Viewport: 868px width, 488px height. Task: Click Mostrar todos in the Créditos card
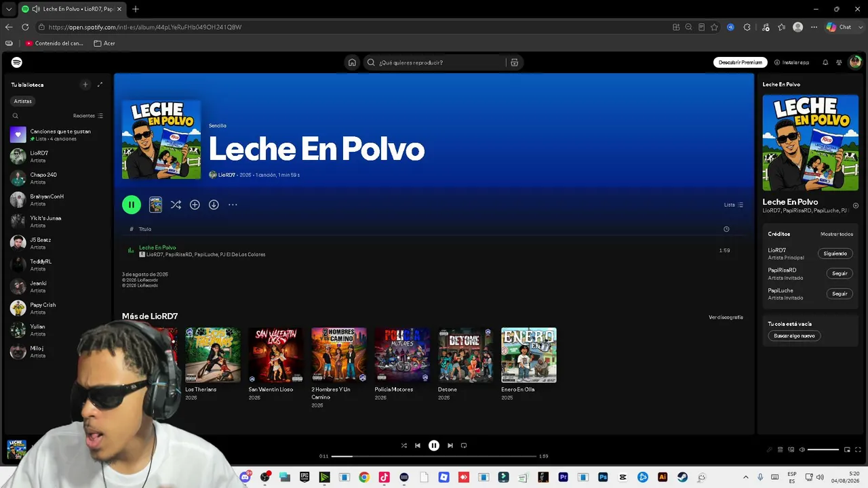[837, 234]
